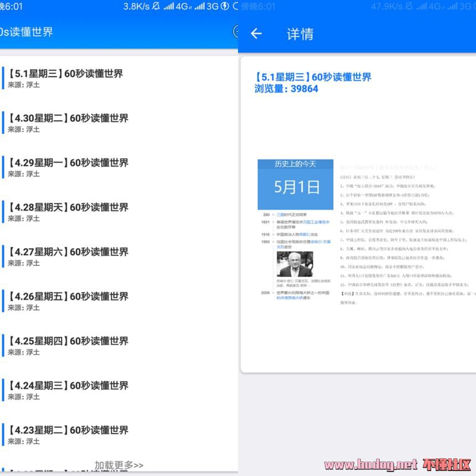This screenshot has height=476, width=476.
Task: Open the 【4.29星期一】60秒读懂世界 list entry
Action: (119, 168)
